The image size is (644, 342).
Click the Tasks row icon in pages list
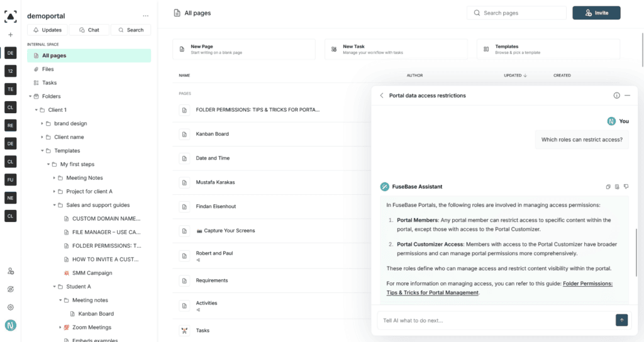[x=184, y=331]
